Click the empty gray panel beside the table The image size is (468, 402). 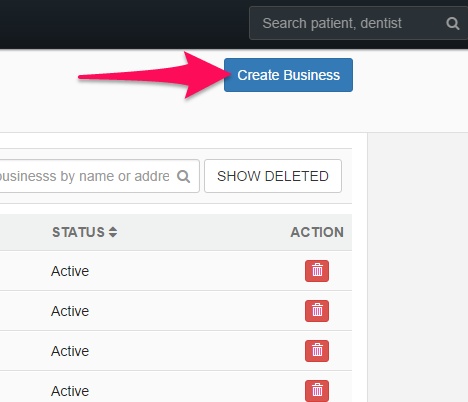click(418, 267)
